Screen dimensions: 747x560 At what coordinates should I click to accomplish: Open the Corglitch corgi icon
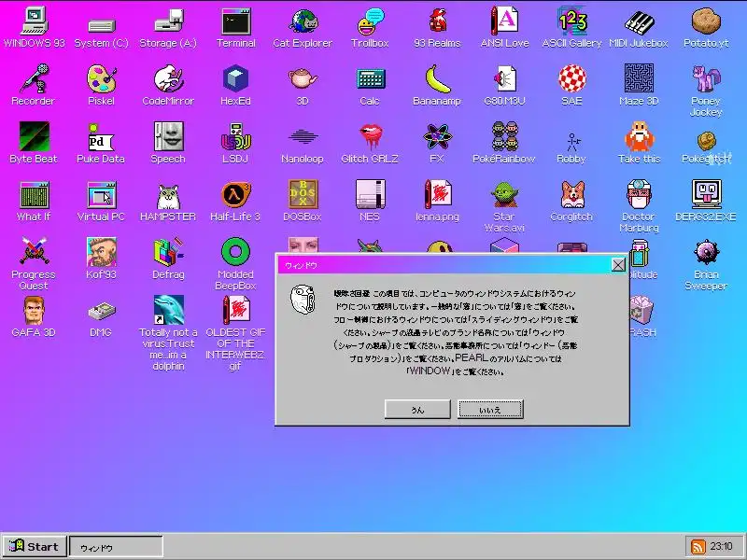click(x=571, y=194)
